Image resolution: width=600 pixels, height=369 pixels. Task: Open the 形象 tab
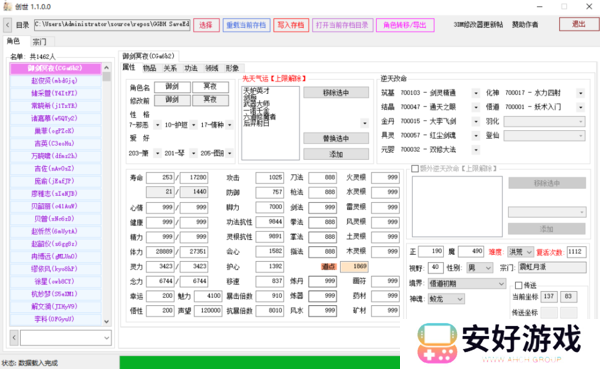coord(232,68)
